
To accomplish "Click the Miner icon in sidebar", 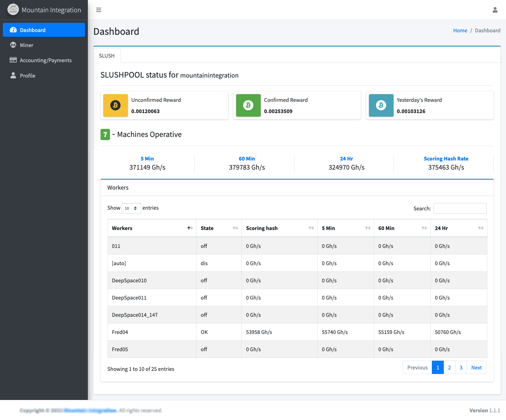I will (13, 45).
